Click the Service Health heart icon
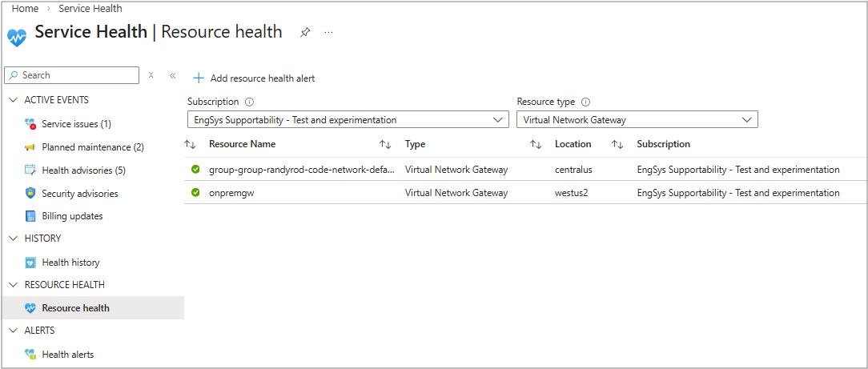This screenshot has width=868, height=369. click(x=17, y=37)
